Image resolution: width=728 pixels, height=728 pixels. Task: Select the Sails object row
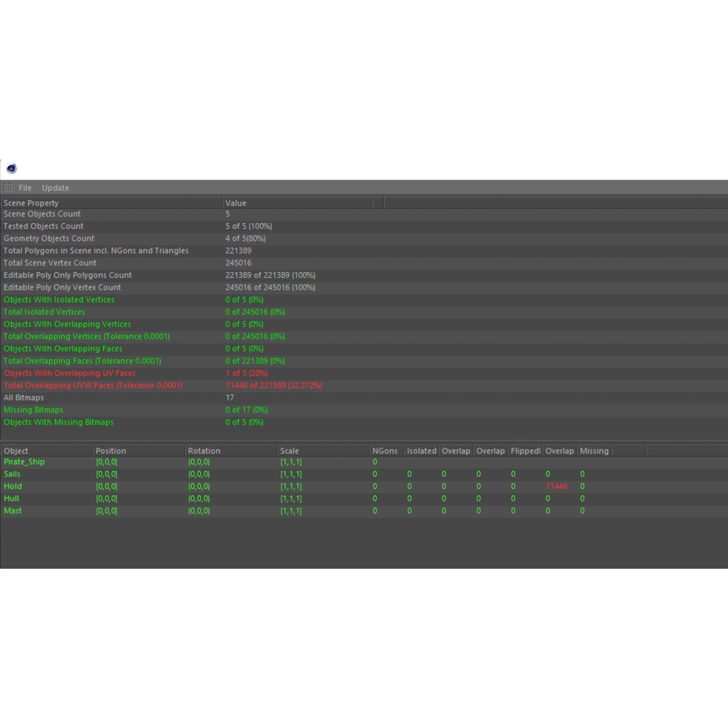(12, 474)
